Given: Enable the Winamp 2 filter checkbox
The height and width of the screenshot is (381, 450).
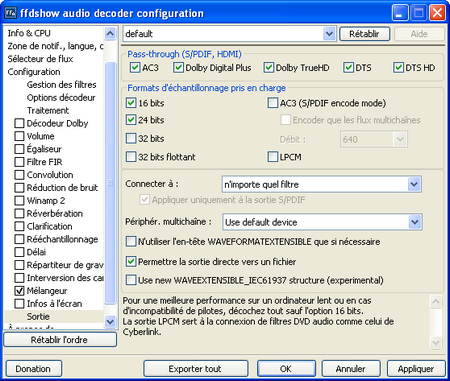Looking at the screenshot, I should pos(19,201).
